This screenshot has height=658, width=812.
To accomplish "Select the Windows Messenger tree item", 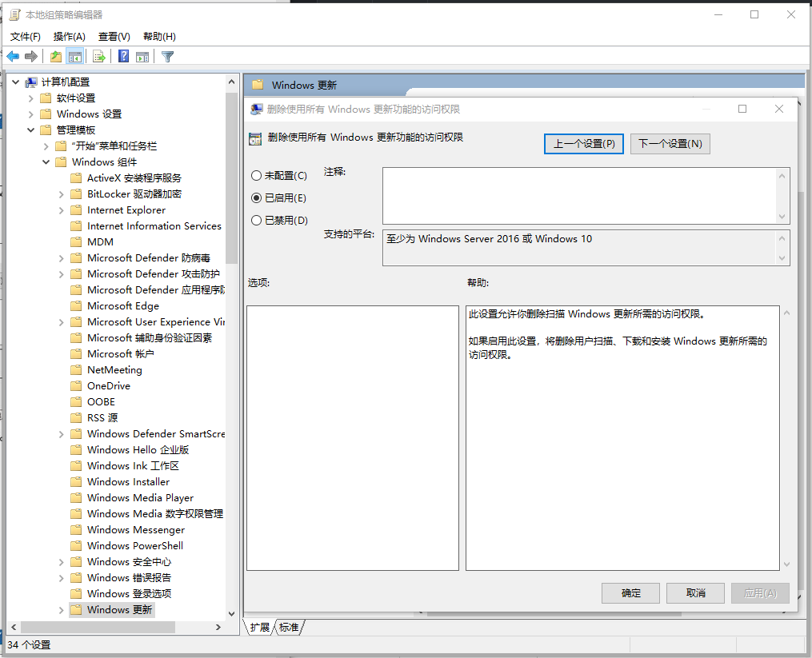I will click(136, 530).
